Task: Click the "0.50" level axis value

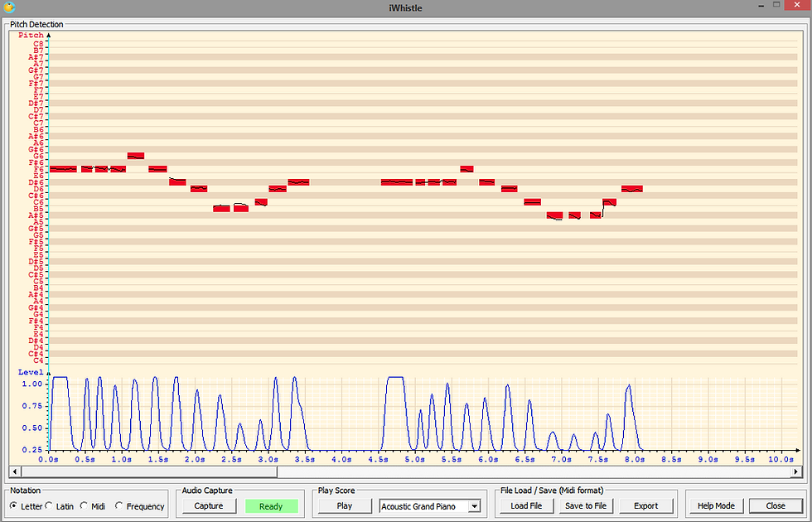Action: pos(32,428)
